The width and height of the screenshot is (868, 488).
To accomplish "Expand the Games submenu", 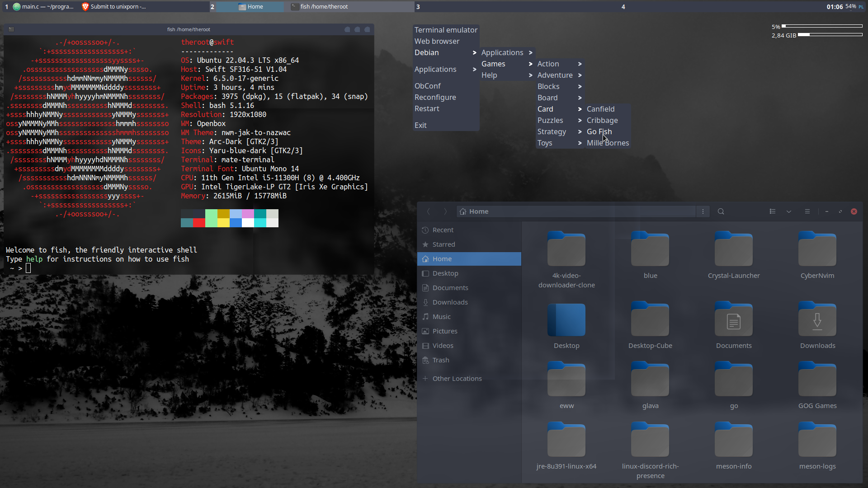I will pyautogui.click(x=507, y=64).
